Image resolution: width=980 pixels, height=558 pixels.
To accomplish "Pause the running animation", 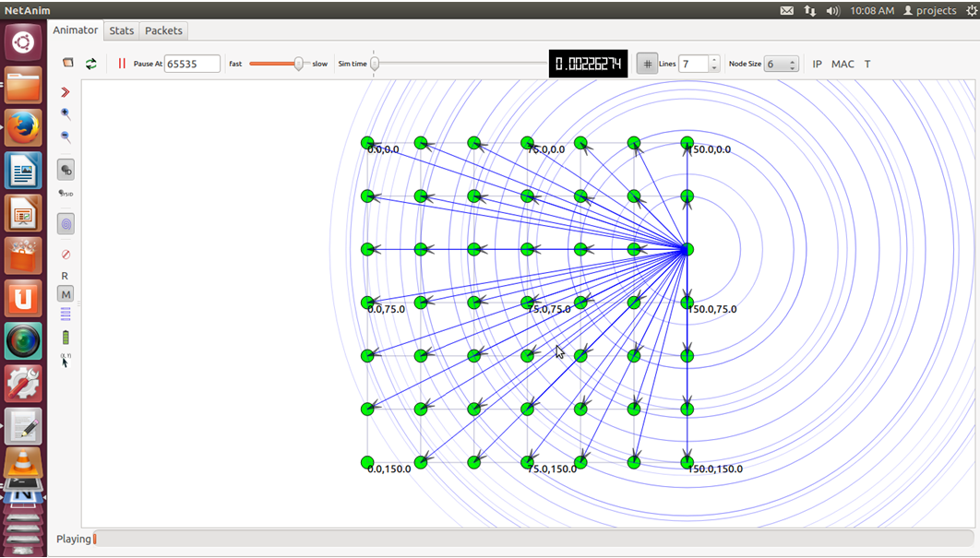I will tap(121, 63).
